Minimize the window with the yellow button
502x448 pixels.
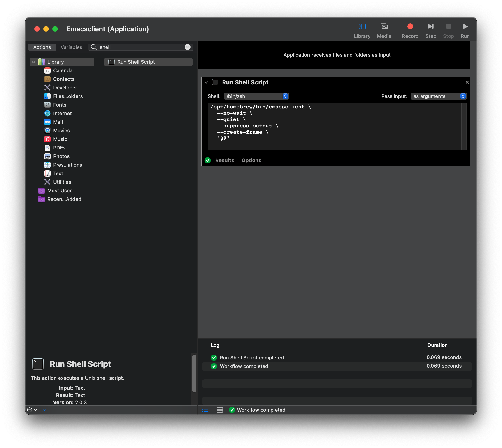click(46, 29)
